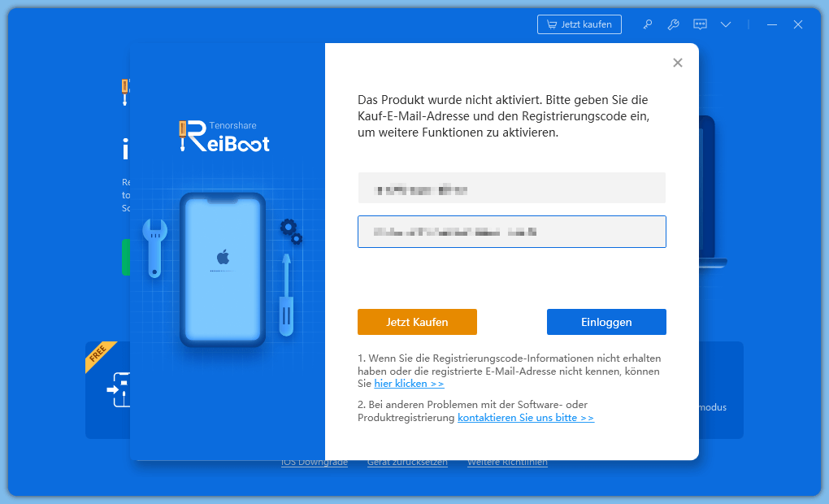
Task: Minimize the ReiBoot window
Action: tap(772, 24)
